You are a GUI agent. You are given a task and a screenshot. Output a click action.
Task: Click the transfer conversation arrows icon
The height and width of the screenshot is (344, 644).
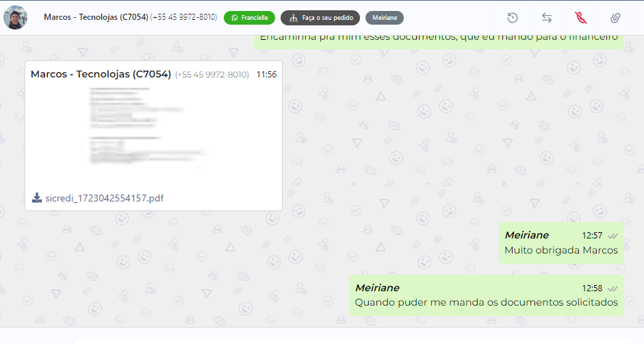(546, 18)
